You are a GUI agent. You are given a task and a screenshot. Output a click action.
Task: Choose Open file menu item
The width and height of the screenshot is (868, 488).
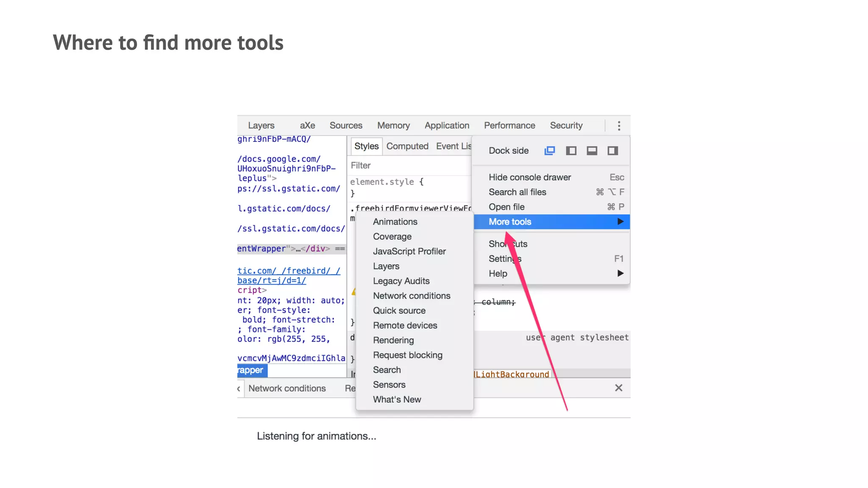(551, 207)
